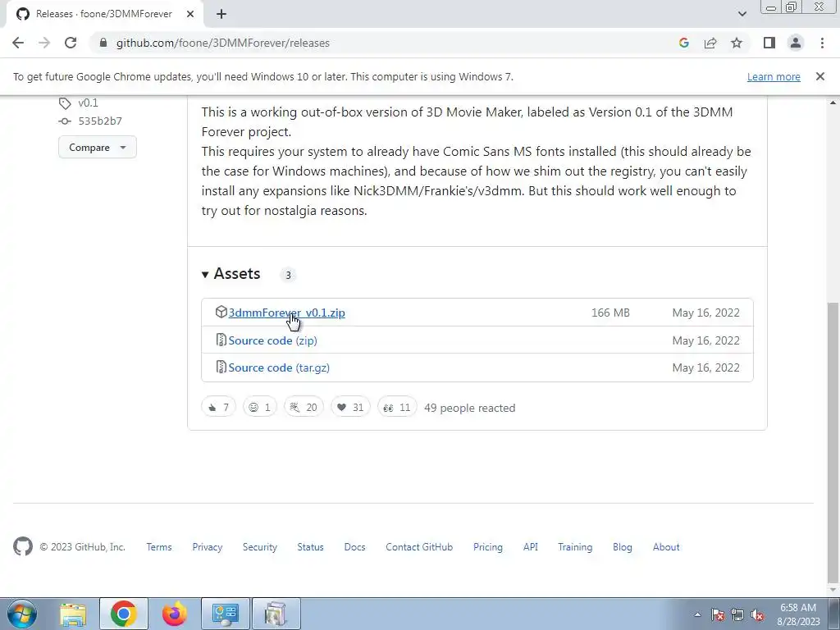Click the Google icon in the address bar
Image resolution: width=840 pixels, height=630 pixels.
(683, 43)
